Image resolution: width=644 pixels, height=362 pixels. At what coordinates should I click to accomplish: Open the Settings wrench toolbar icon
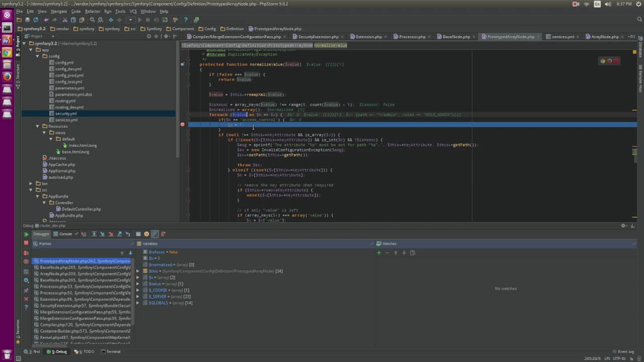click(175, 20)
